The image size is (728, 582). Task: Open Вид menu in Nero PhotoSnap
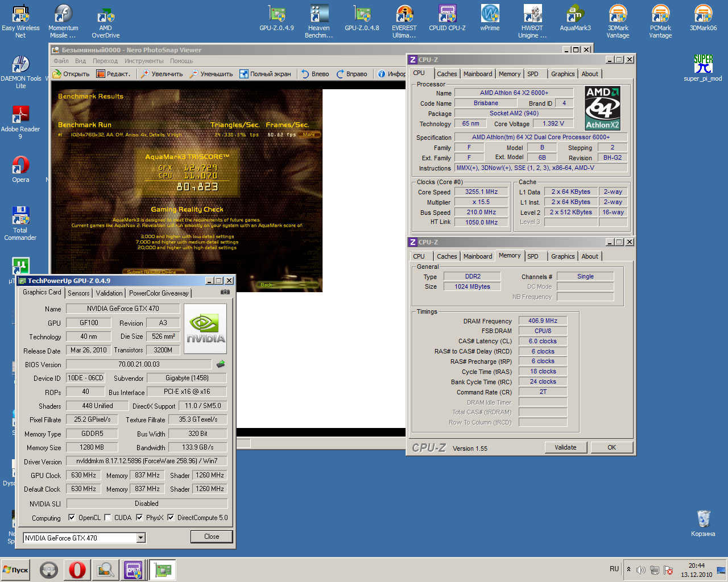coord(80,61)
